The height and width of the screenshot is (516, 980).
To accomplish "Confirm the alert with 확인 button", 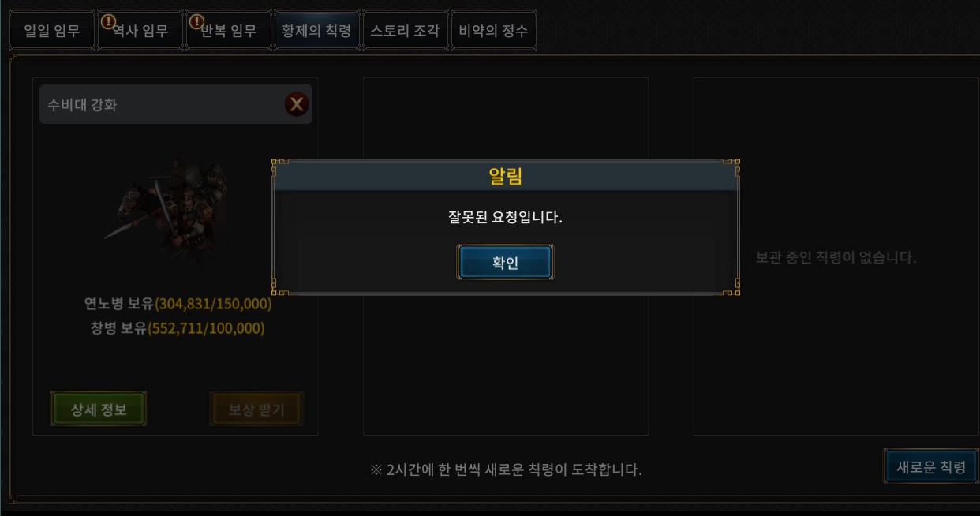I will click(x=505, y=263).
